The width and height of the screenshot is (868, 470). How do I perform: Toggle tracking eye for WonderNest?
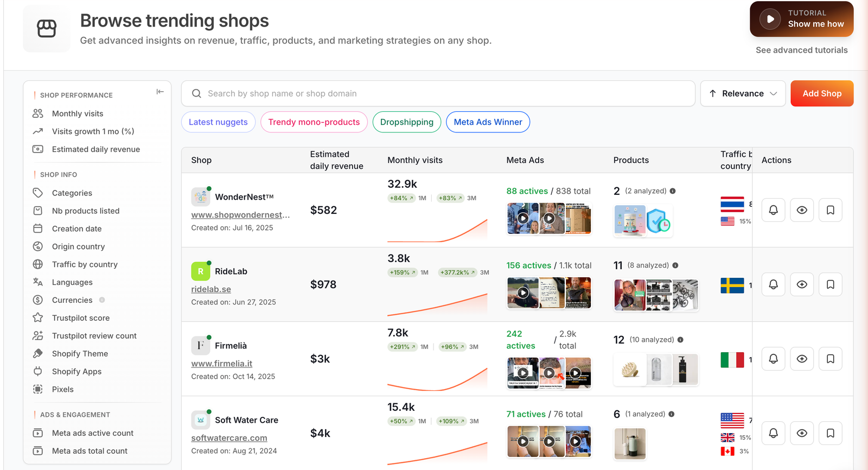point(802,210)
